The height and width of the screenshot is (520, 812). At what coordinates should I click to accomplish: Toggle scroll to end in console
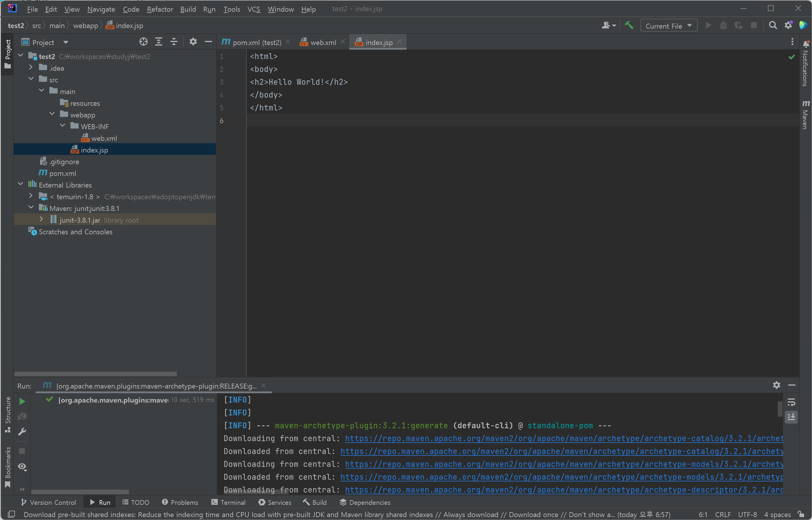point(791,417)
